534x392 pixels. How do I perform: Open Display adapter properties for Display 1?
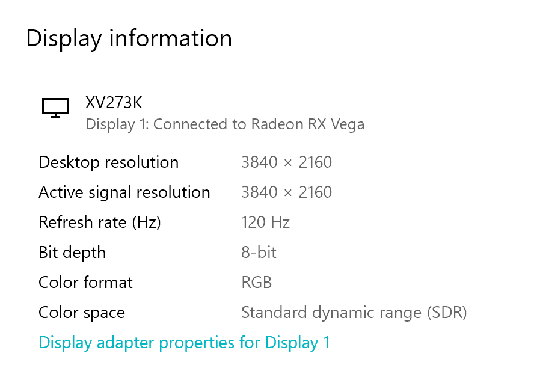tap(184, 343)
